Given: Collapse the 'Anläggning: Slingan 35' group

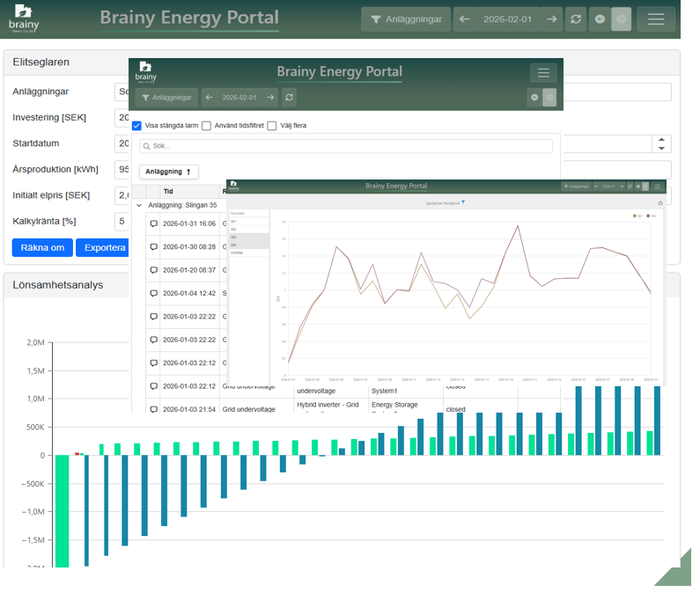Looking at the screenshot, I should pos(139,205).
